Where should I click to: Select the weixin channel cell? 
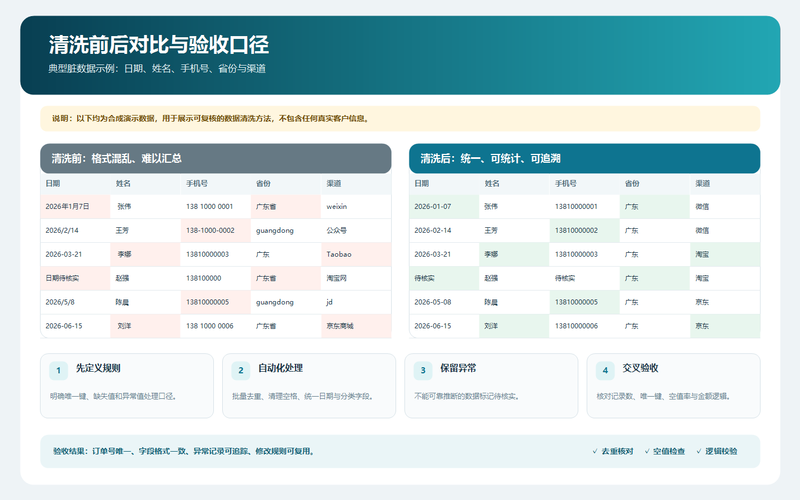pyautogui.click(x=356, y=207)
